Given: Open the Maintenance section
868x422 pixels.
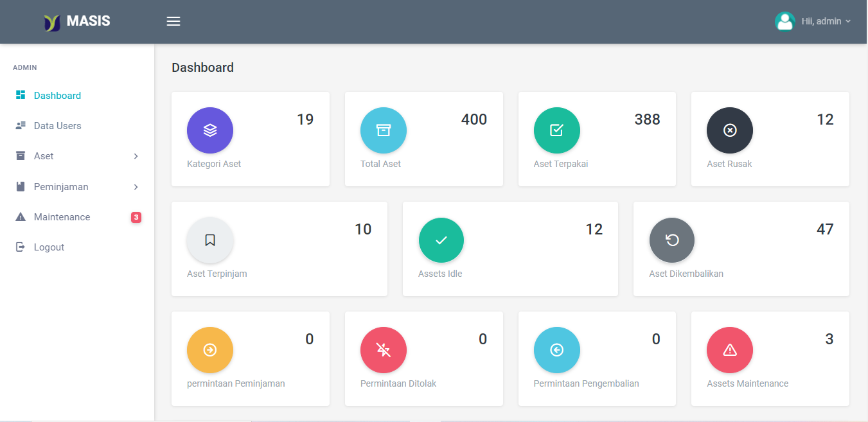Looking at the screenshot, I should [62, 217].
